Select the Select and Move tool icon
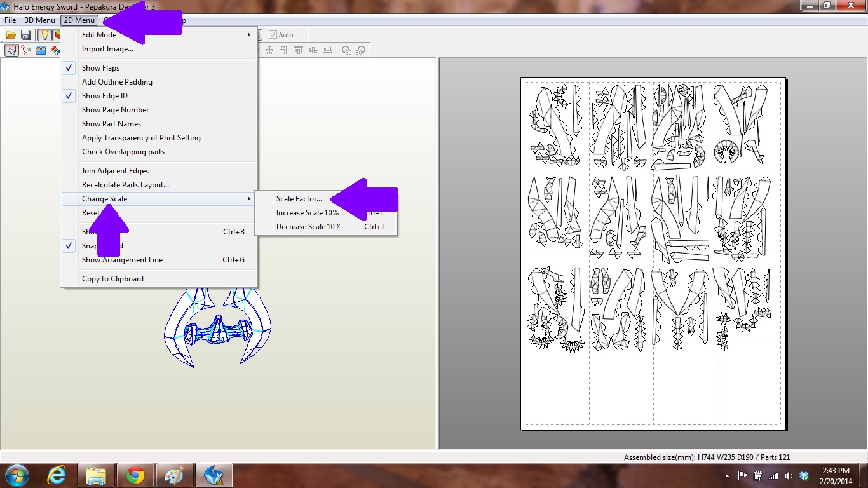Viewport: 868px width, 488px height. (x=11, y=50)
